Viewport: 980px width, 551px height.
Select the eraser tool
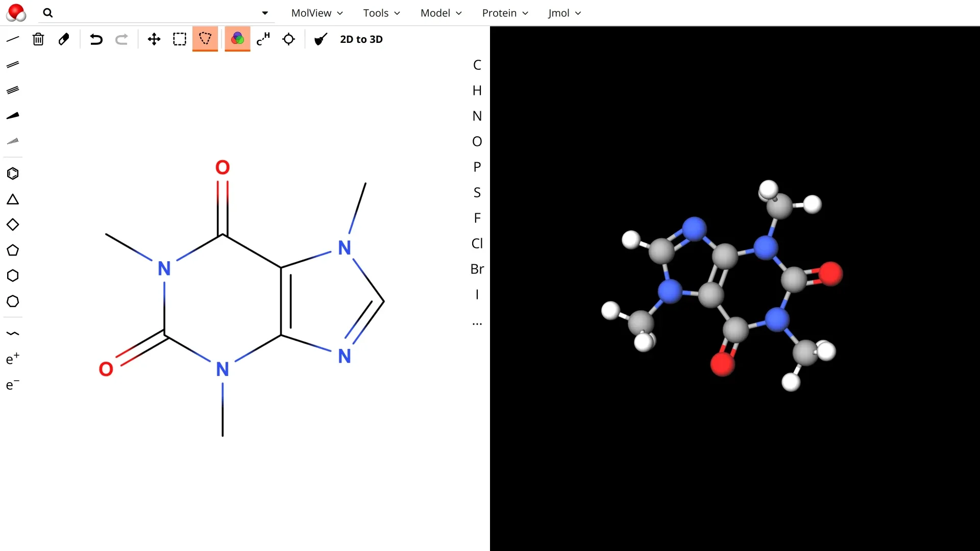64,39
